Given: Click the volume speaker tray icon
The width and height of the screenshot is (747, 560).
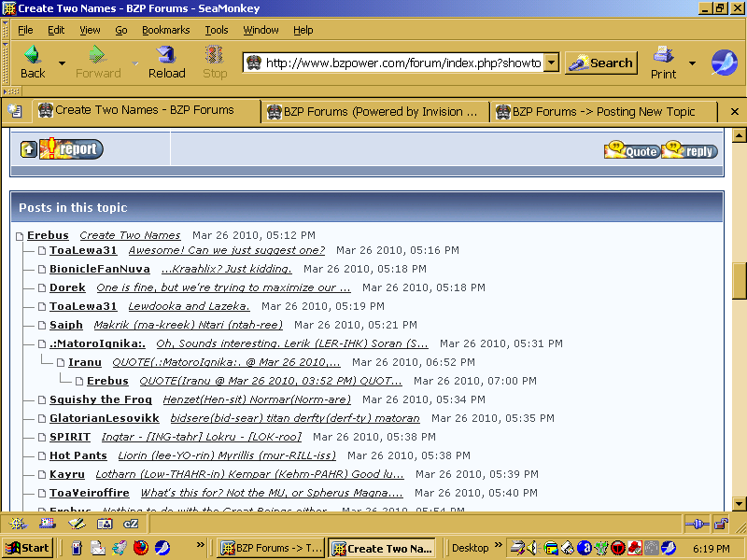Looking at the screenshot, I should tap(532, 548).
